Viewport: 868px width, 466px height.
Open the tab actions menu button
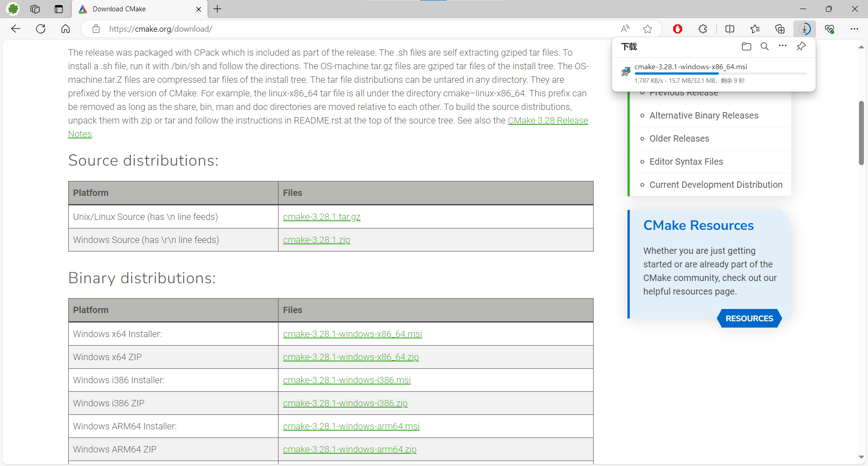pyautogui.click(x=58, y=9)
